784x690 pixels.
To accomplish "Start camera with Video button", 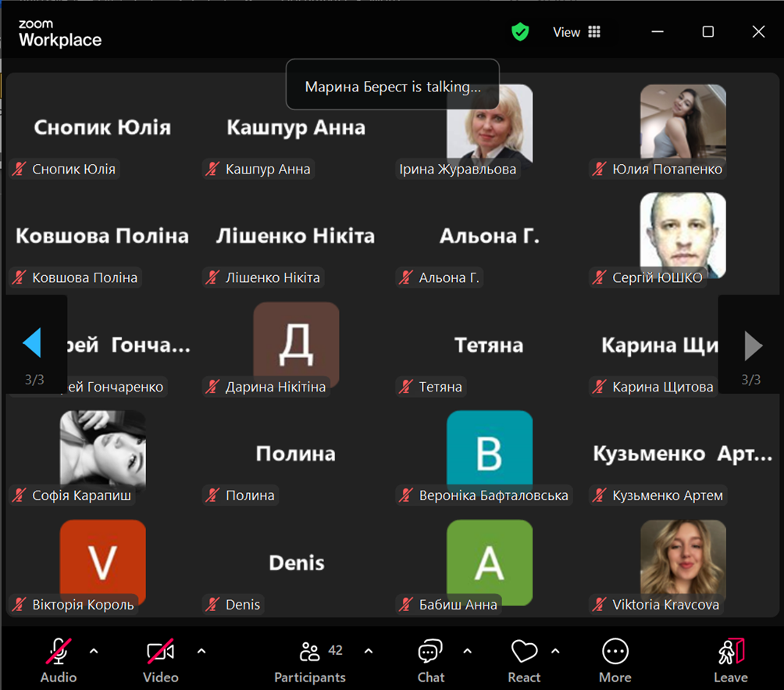I will (x=161, y=660).
